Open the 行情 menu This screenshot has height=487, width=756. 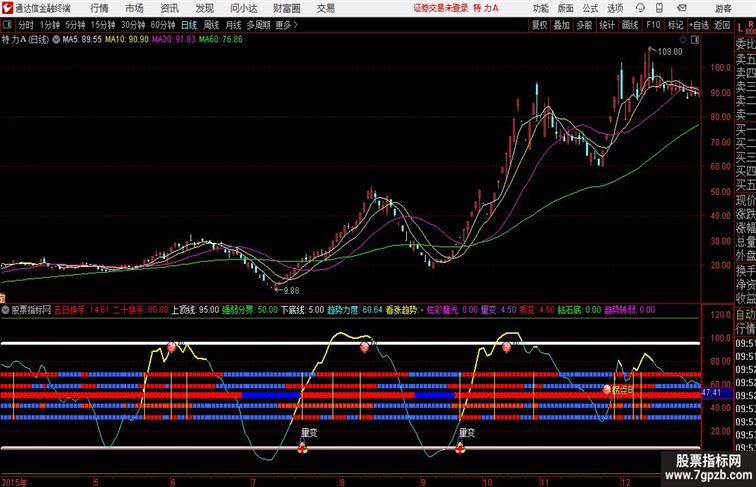99,8
